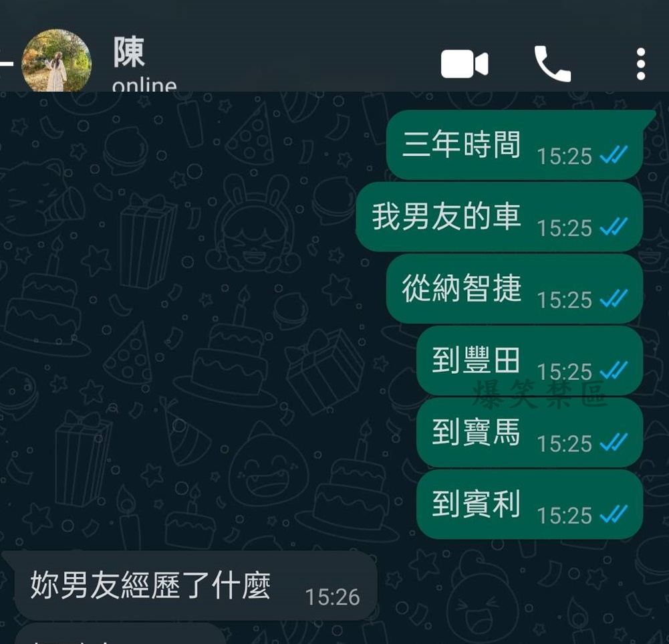The width and height of the screenshot is (669, 644).
Task: Select the message 到賓利
Action: pos(529,504)
